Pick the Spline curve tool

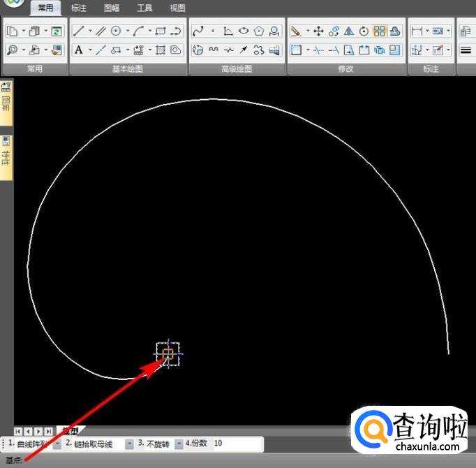[198, 31]
